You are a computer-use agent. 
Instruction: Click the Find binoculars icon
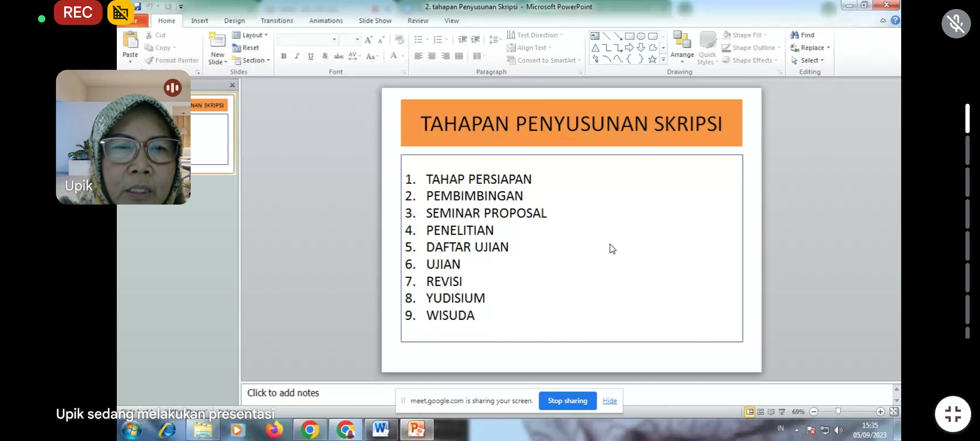795,35
